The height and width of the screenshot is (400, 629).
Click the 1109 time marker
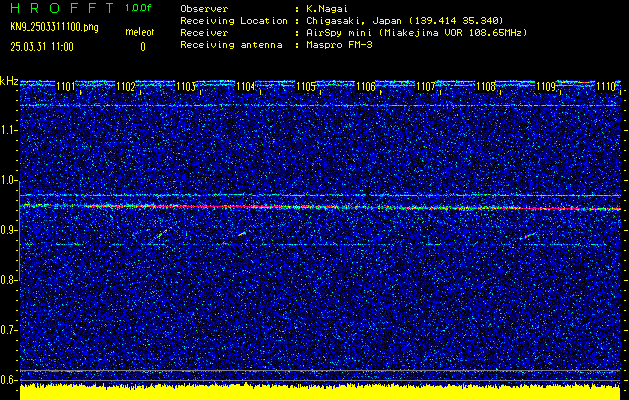point(546,86)
